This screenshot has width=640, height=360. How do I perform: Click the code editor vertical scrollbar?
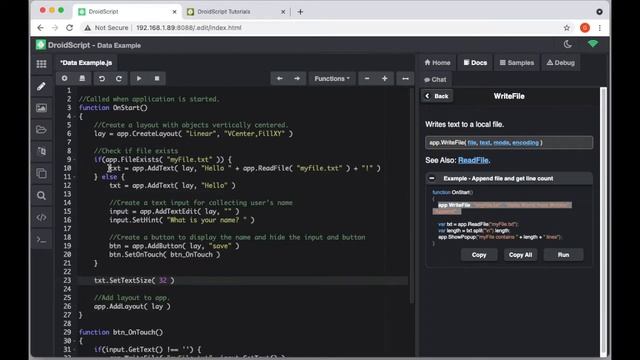pos(412,196)
